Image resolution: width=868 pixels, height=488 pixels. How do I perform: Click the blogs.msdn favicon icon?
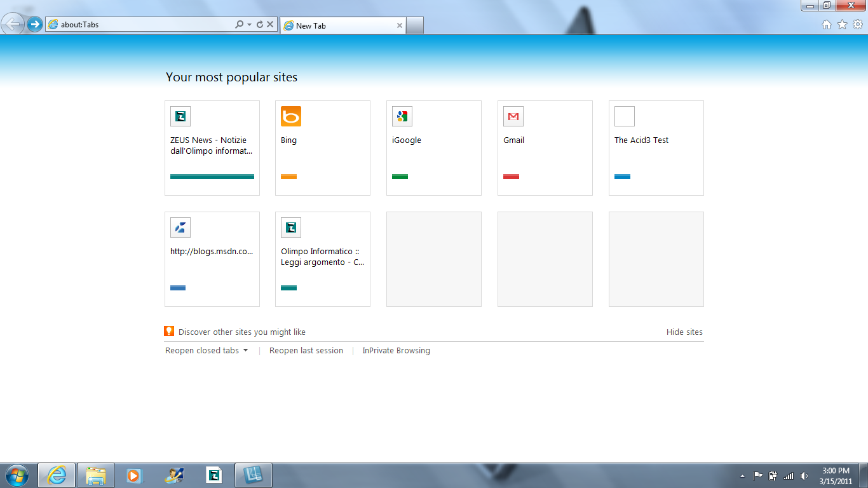(x=180, y=227)
